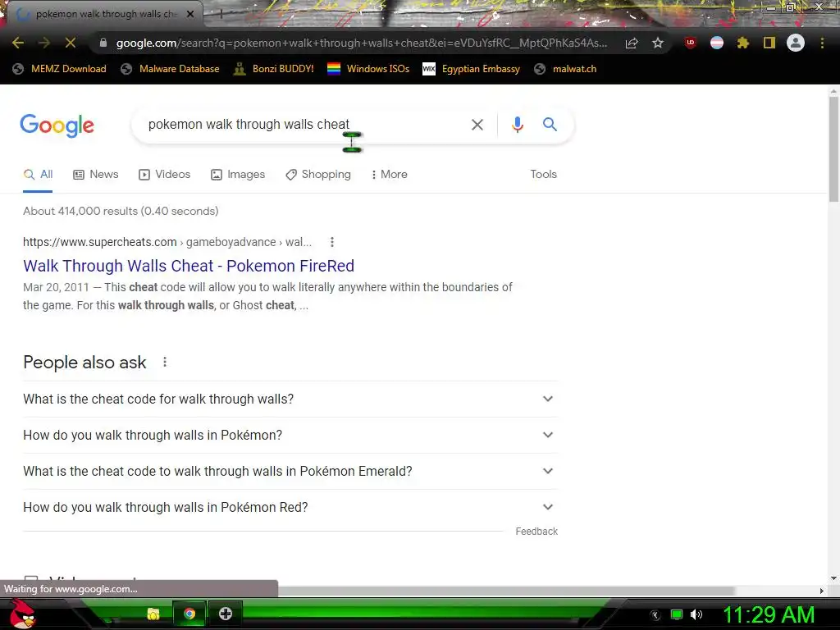Click the vertical scrollbar thumb
840x630 pixels.
pyautogui.click(x=833, y=149)
